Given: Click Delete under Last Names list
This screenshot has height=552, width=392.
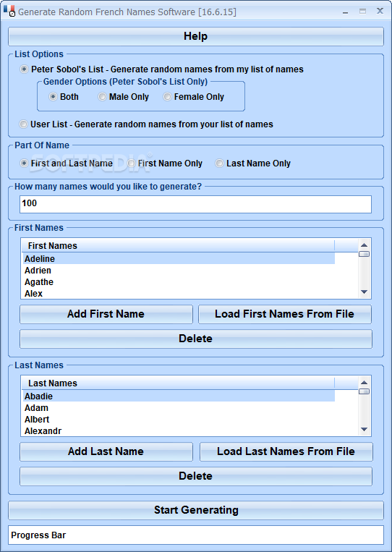Looking at the screenshot, I should point(196,476).
